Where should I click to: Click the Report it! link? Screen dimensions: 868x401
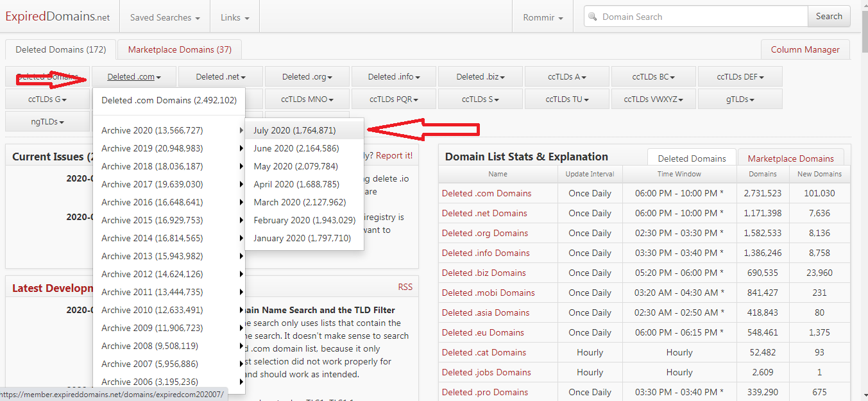click(x=395, y=155)
